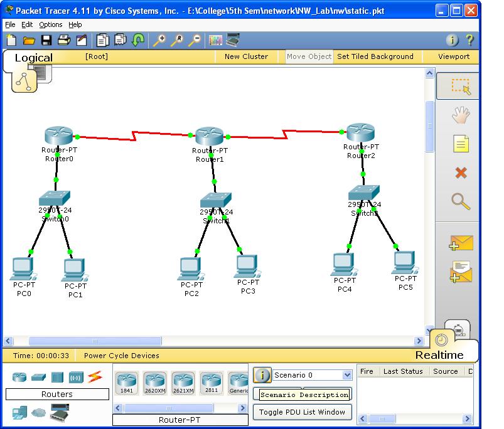Pick the Place Note tool

461,144
